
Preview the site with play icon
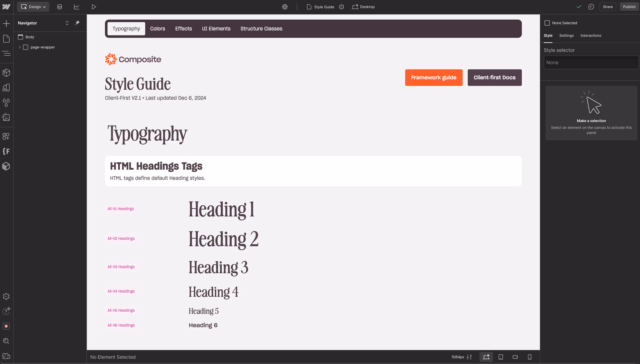(94, 7)
